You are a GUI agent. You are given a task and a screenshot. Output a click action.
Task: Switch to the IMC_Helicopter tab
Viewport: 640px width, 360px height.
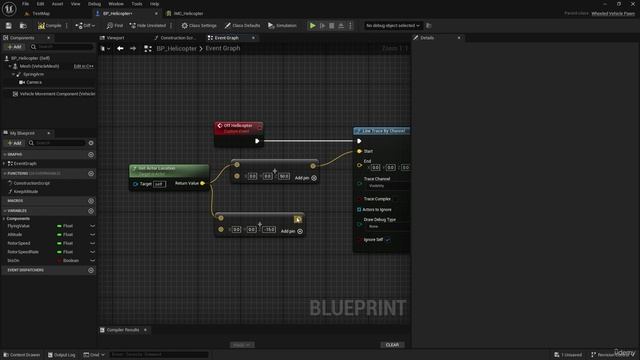[188, 13]
